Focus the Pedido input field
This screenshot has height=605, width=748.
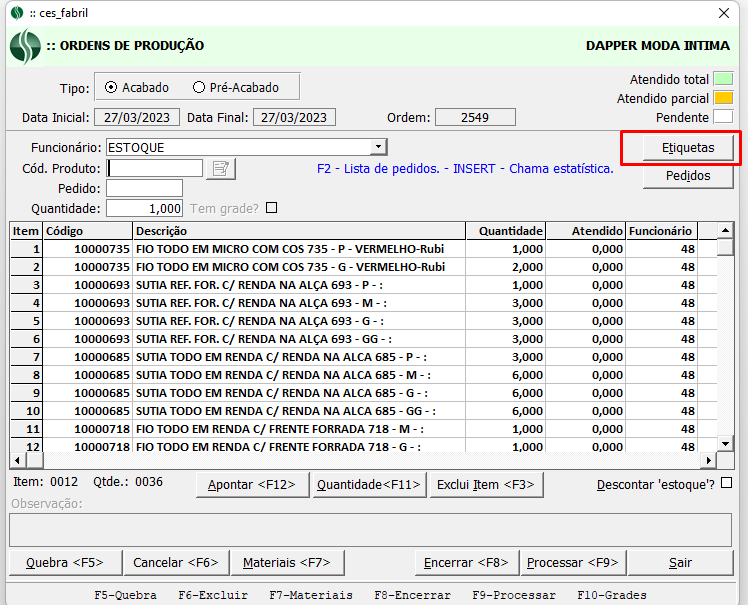click(x=145, y=188)
